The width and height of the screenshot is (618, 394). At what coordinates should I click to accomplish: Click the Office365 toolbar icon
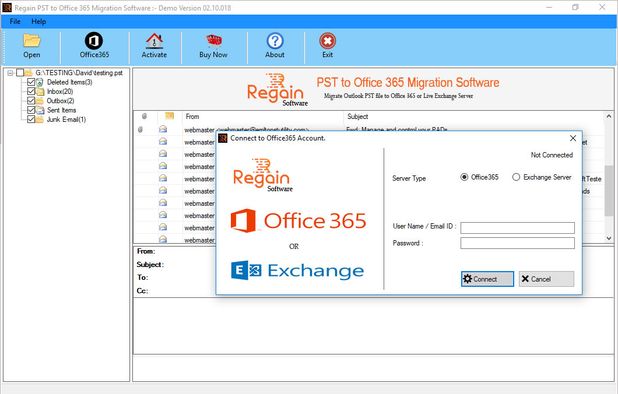(x=94, y=41)
